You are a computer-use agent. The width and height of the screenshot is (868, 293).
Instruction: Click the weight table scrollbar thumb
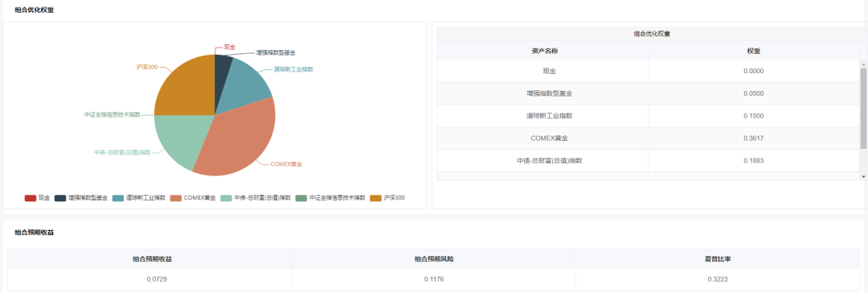coord(863,108)
